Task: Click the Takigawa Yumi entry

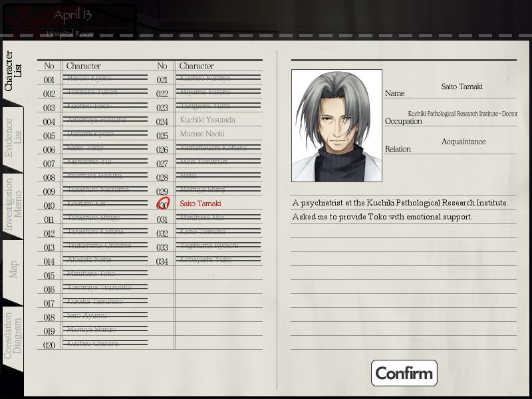Action: point(219,106)
